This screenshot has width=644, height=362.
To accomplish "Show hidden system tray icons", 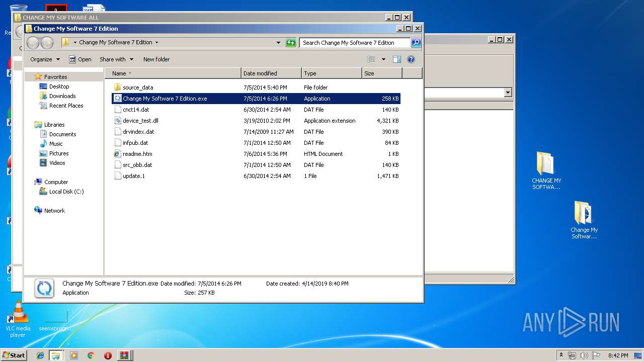I will (x=561, y=355).
